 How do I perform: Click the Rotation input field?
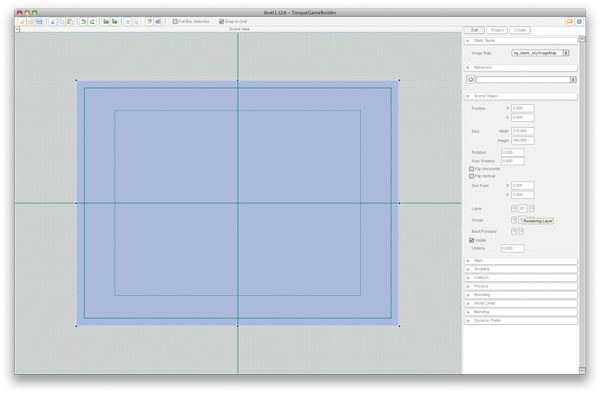pyautogui.click(x=513, y=152)
